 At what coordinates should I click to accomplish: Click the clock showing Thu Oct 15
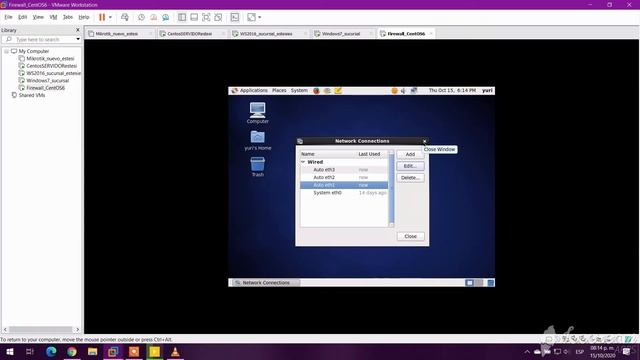(452, 91)
